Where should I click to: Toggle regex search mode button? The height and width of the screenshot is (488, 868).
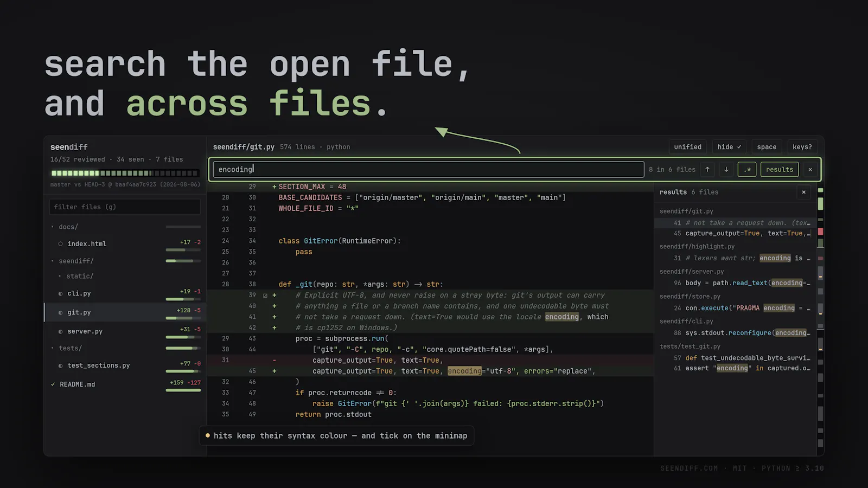click(x=747, y=170)
